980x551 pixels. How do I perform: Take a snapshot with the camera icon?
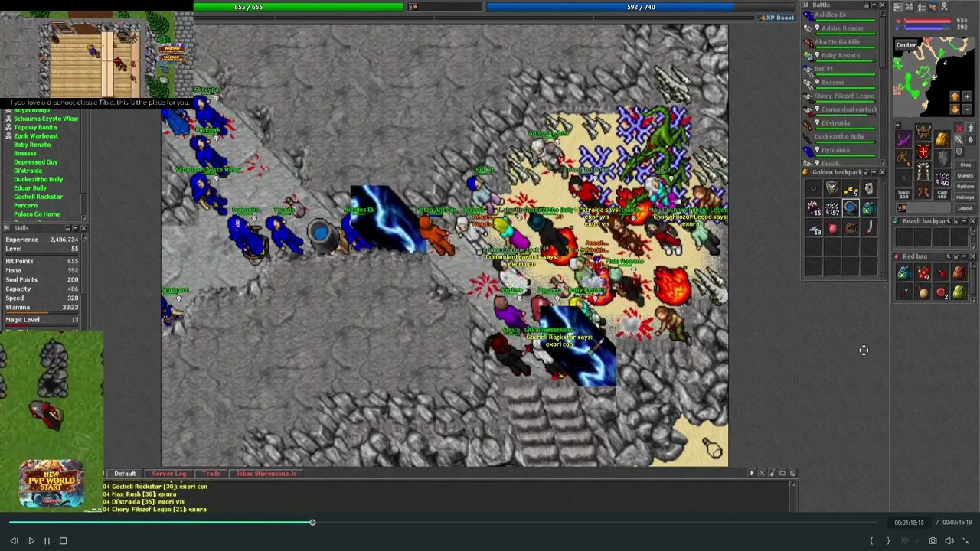coord(933,541)
